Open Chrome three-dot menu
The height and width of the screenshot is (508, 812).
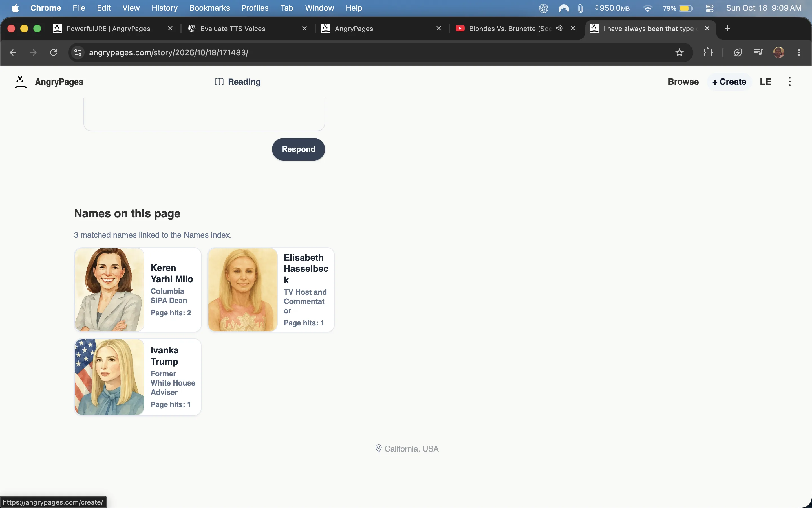pyautogui.click(x=799, y=52)
